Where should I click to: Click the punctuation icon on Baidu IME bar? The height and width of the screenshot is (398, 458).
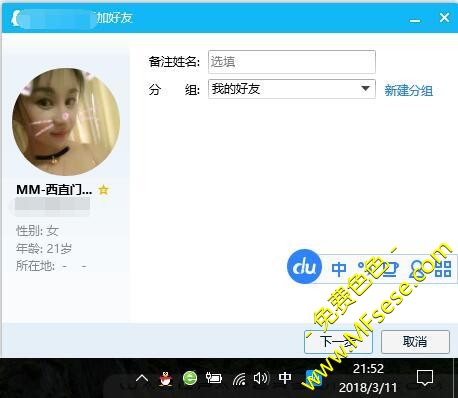(363, 268)
